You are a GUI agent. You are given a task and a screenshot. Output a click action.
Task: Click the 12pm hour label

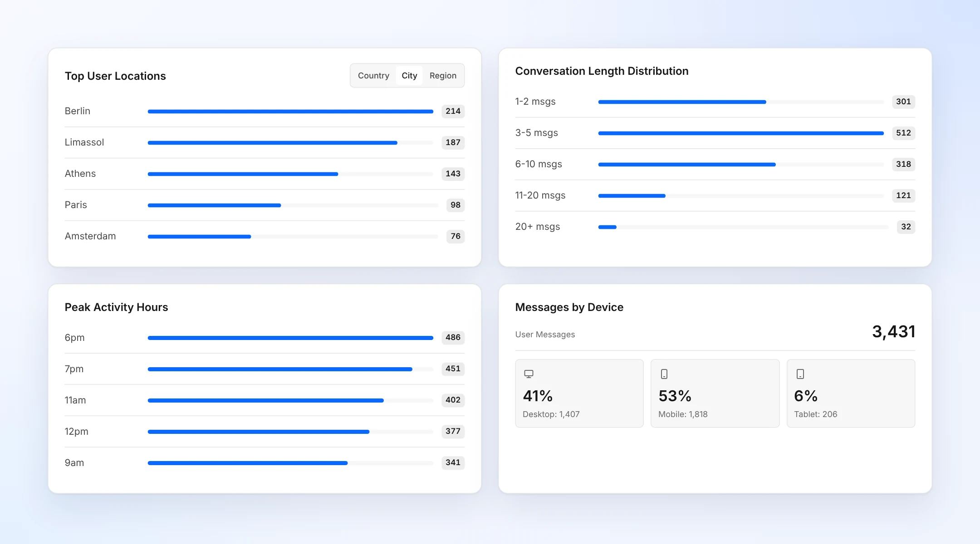click(x=77, y=432)
